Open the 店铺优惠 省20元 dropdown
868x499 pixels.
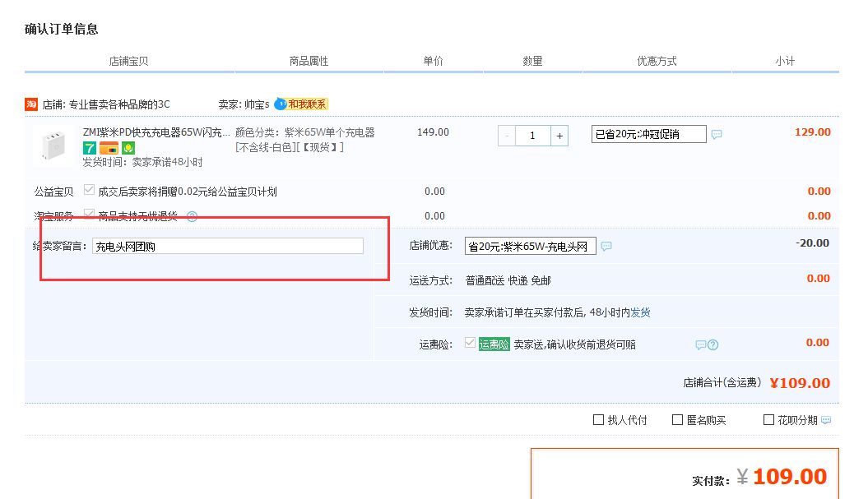point(531,246)
